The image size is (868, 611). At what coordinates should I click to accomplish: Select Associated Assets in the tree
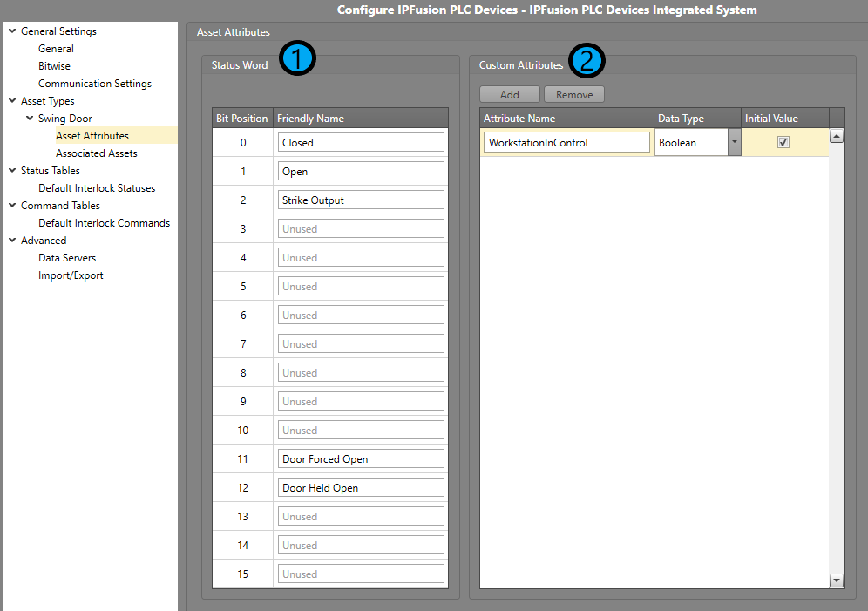[96, 153]
